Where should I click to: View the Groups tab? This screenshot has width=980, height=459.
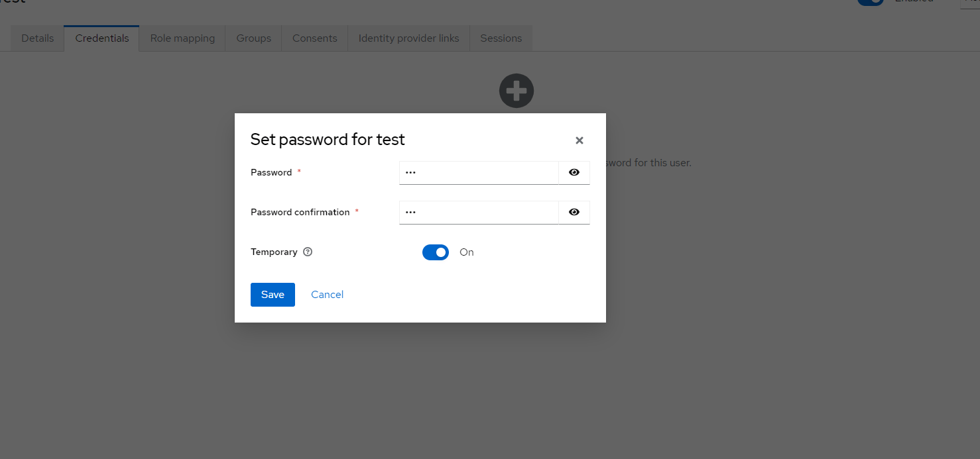253,38
